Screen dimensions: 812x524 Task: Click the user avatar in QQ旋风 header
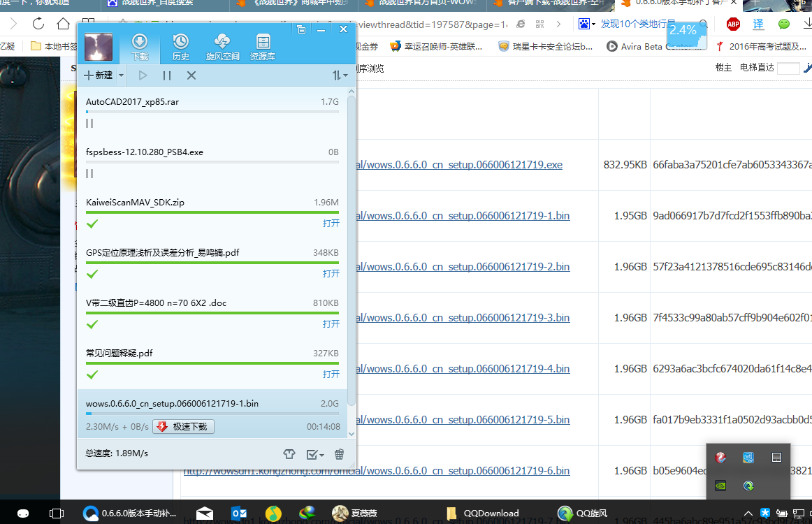pyautogui.click(x=99, y=47)
